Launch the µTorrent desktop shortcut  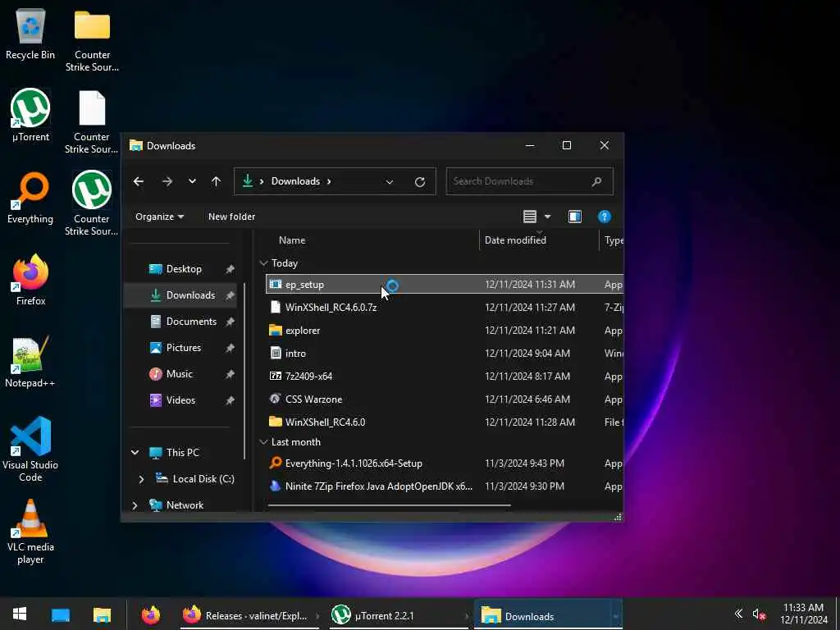point(30,115)
